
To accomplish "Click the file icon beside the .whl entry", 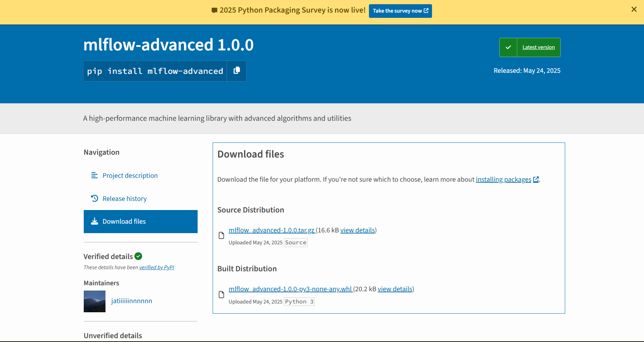I will click(221, 295).
